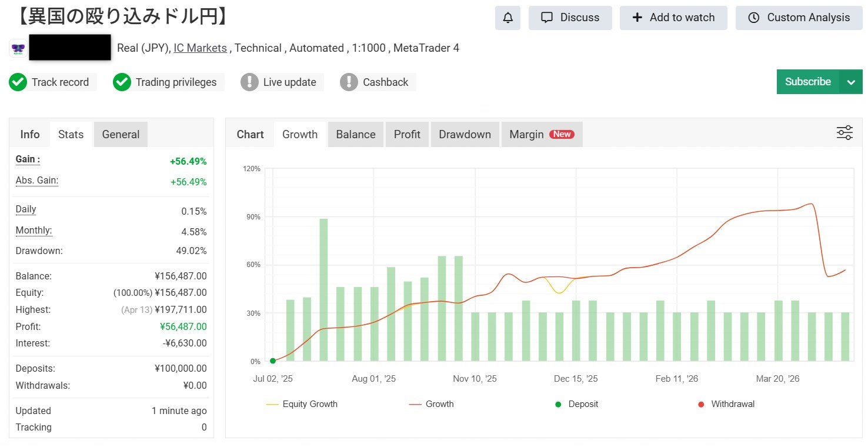Toggle Deposit series in chart legend

tap(577, 404)
